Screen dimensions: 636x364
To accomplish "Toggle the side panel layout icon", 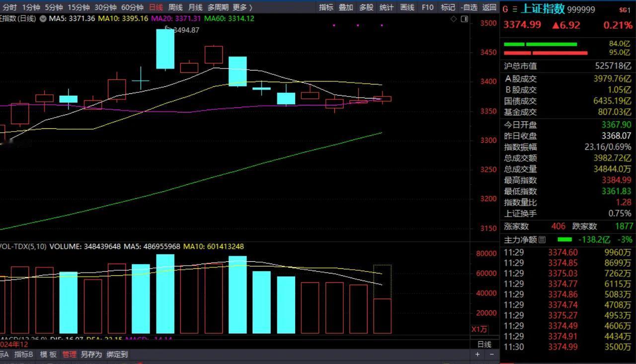I will (x=465, y=19).
